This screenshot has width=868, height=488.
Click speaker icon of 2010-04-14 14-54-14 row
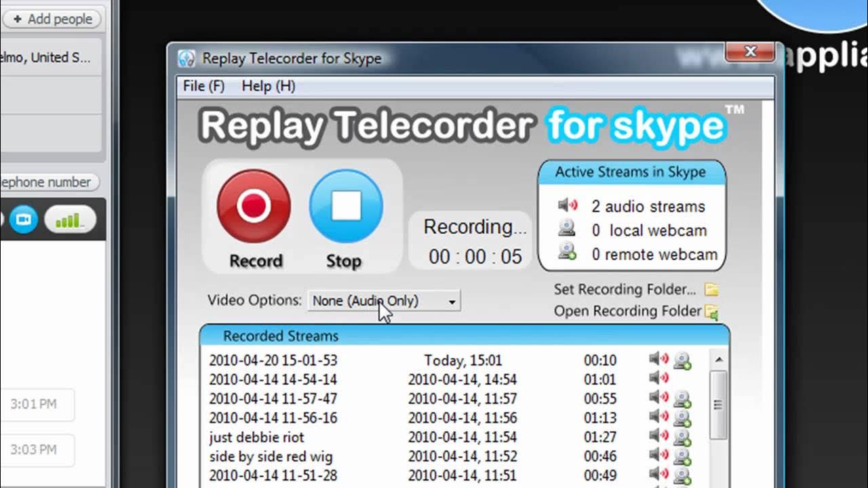658,378
